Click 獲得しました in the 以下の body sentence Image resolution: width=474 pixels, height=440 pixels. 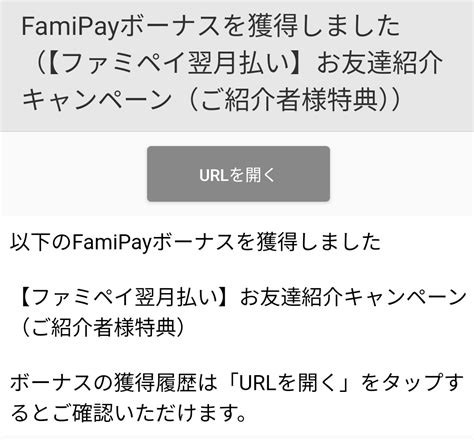click(318, 242)
